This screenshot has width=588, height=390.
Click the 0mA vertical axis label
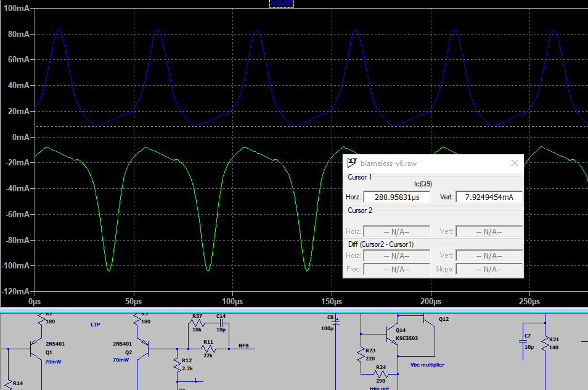pos(20,138)
